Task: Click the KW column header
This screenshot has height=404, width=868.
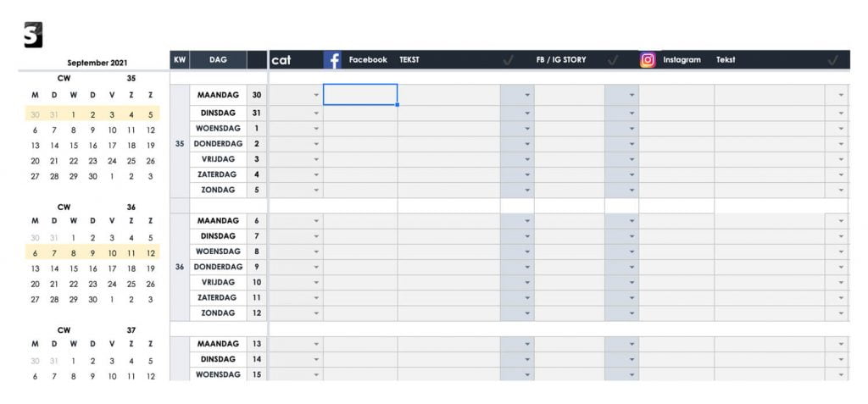Action: 180,60
